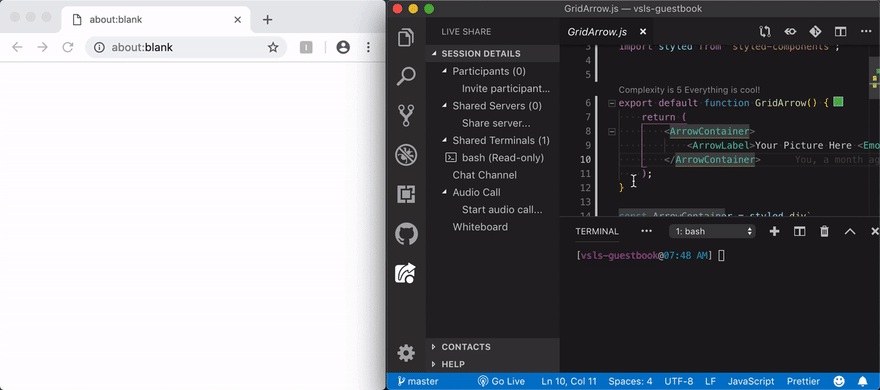
Task: Select the TERMINAL panel tab
Action: click(597, 231)
